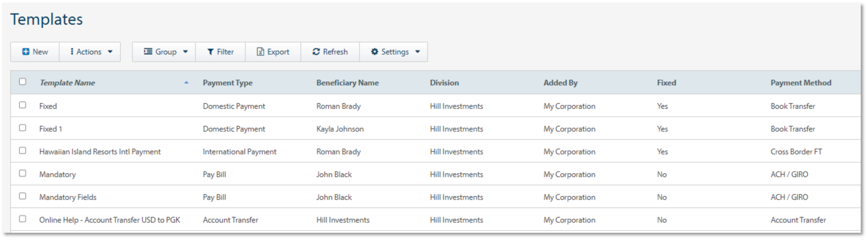
Task: Select the Mandatory Fields row checkbox
Action: coord(22,196)
